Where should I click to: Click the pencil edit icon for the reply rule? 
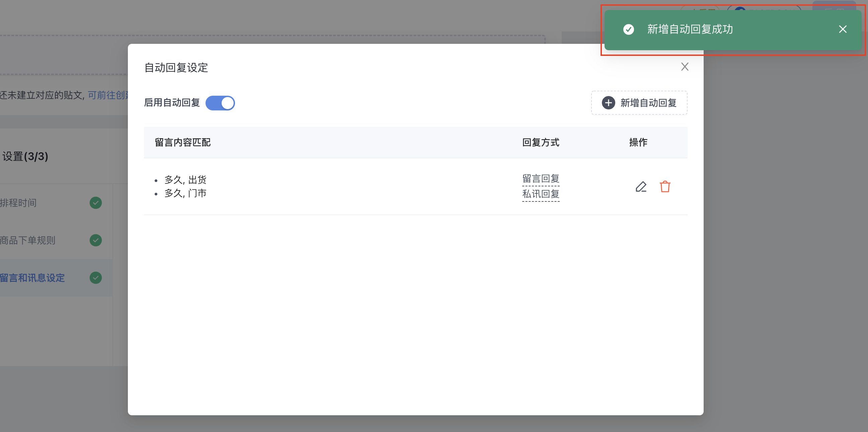point(641,186)
